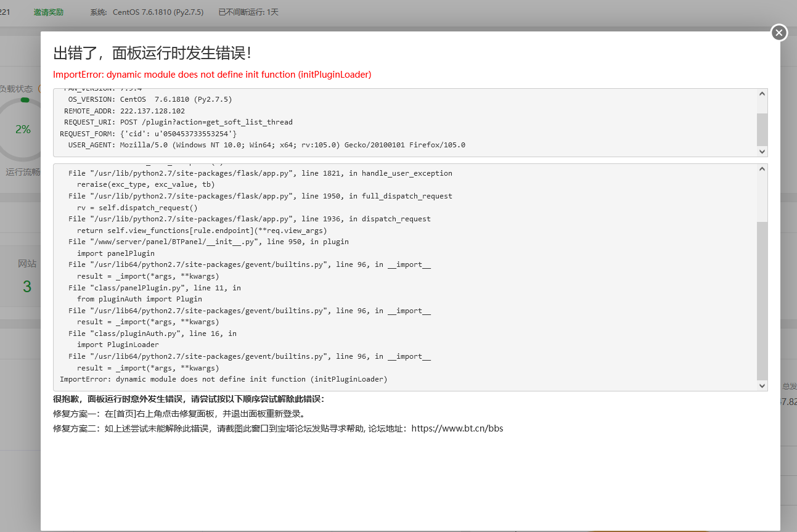
Task: Click the OS_VERSION: CentOS 7.6.1810 line
Action: pyautogui.click(x=150, y=99)
